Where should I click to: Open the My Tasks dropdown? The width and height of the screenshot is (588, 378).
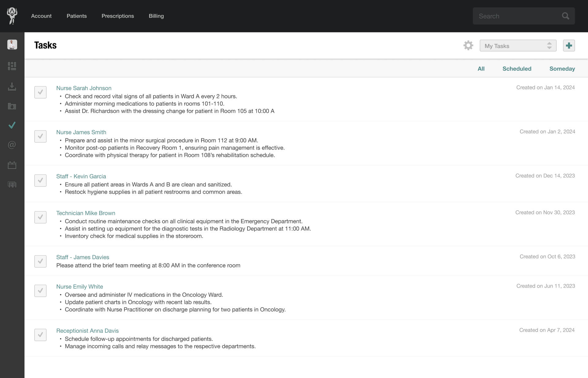[x=518, y=45]
